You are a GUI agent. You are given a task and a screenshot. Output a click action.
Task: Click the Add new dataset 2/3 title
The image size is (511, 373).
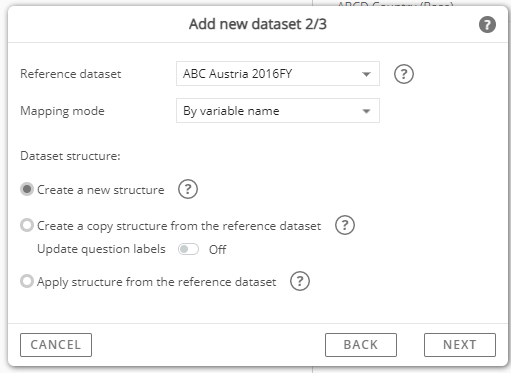pos(258,24)
